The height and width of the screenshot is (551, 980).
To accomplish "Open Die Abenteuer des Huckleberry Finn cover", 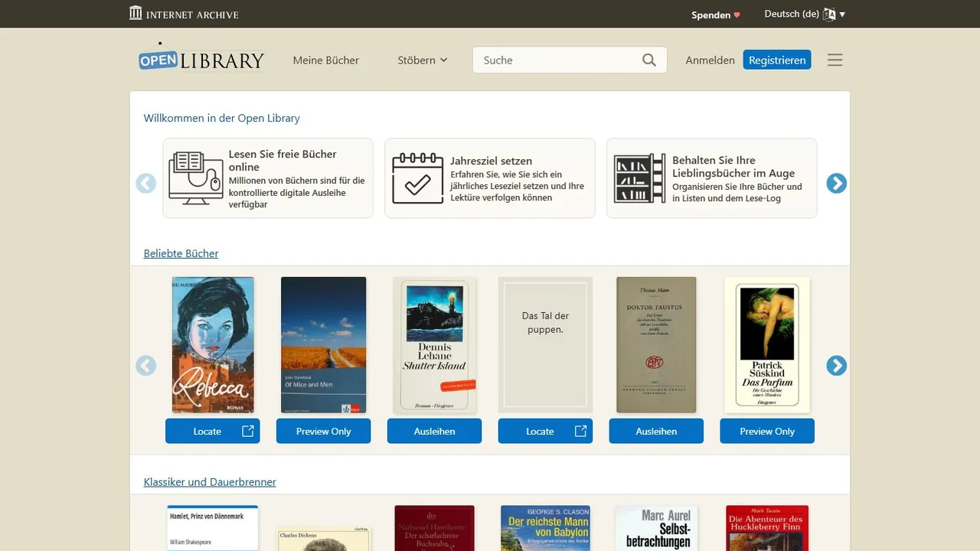I will point(767,528).
